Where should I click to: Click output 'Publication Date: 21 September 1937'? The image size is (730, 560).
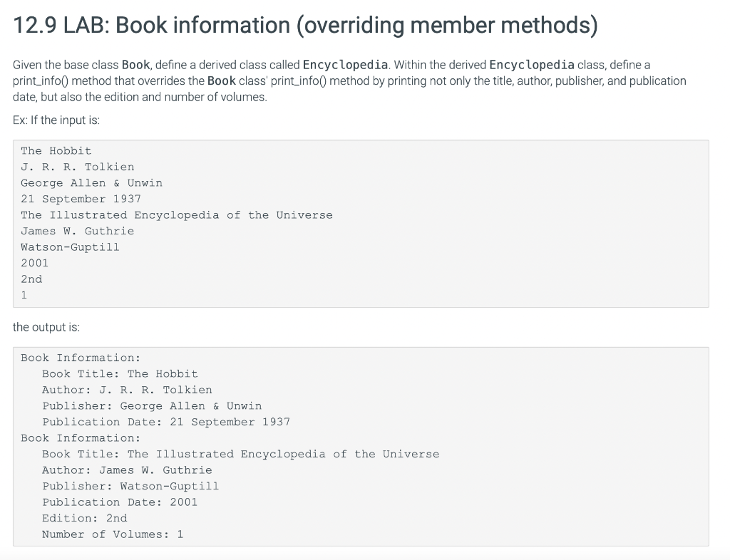click(166, 422)
